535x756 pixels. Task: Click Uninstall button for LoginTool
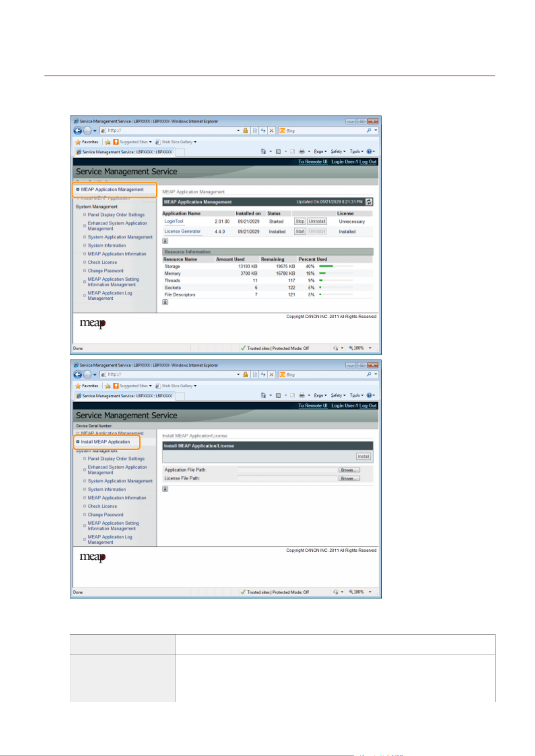[x=317, y=221]
